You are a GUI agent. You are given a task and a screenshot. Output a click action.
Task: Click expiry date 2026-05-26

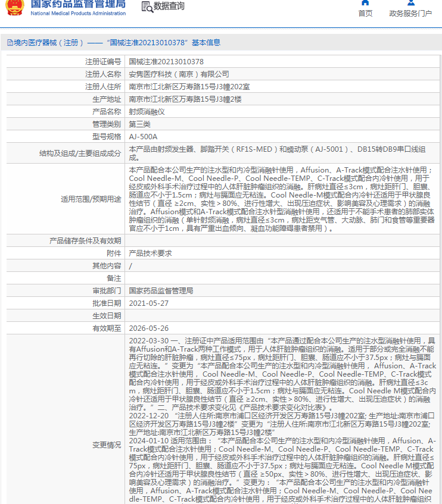pyautogui.click(x=148, y=328)
